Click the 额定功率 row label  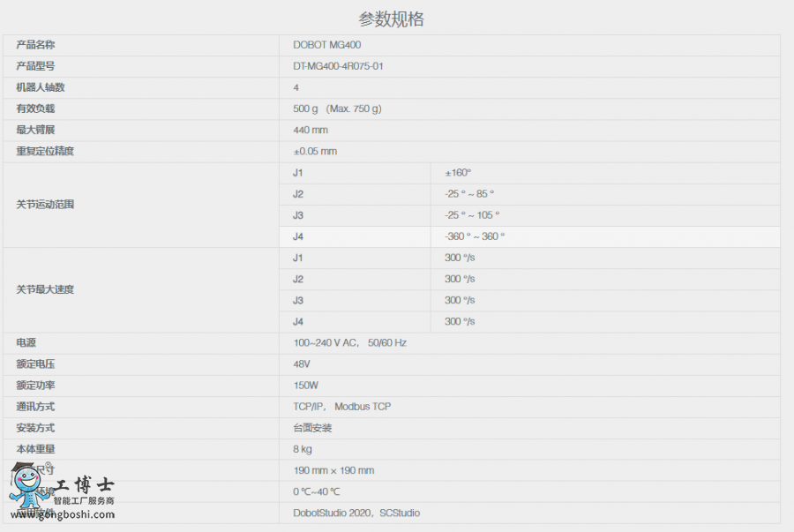coord(35,386)
